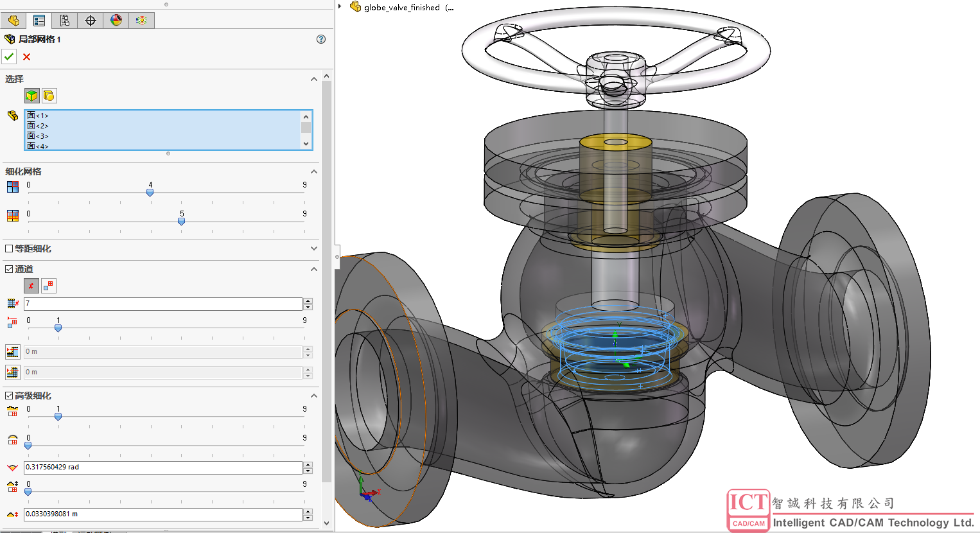Viewport: 980px width, 533px height.
Task: Select the yellow region shape selection mode
Action: [x=49, y=96]
